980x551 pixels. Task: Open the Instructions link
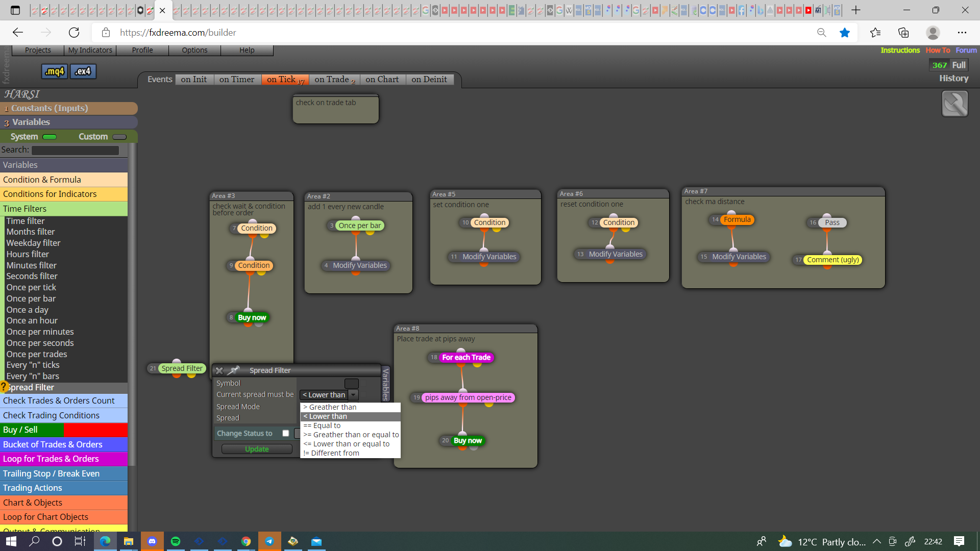[x=900, y=50]
